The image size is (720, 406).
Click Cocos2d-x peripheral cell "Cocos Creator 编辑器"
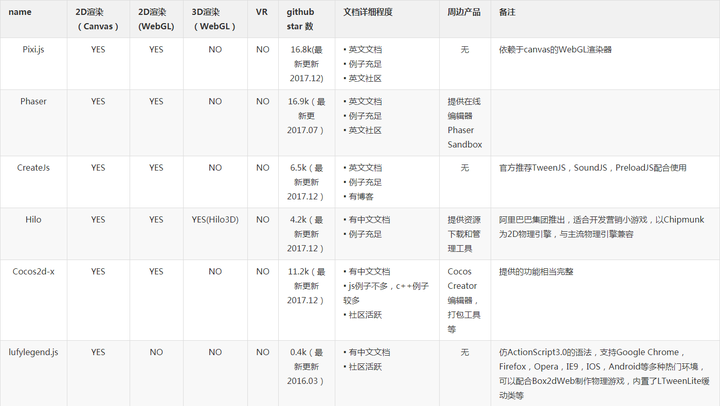coord(464,300)
